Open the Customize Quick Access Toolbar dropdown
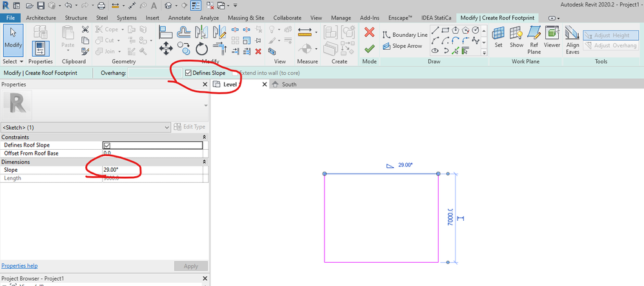The width and height of the screenshot is (644, 286). click(235, 6)
